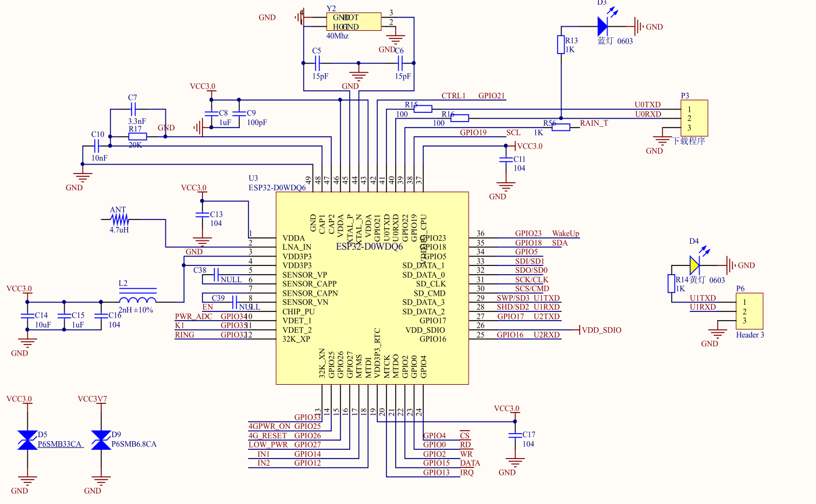
Task: Click the GND symbol beside LED D3
Action: pos(640,26)
